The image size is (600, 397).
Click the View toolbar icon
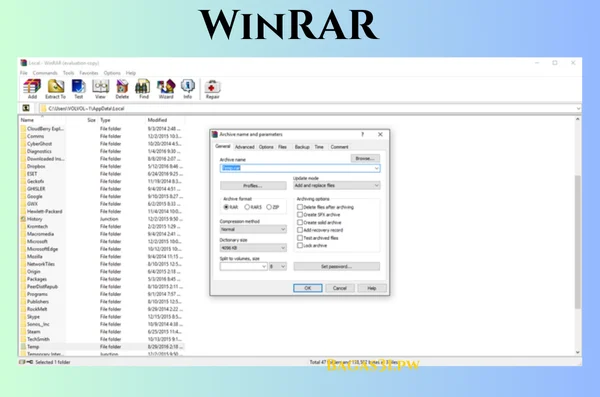[101, 87]
